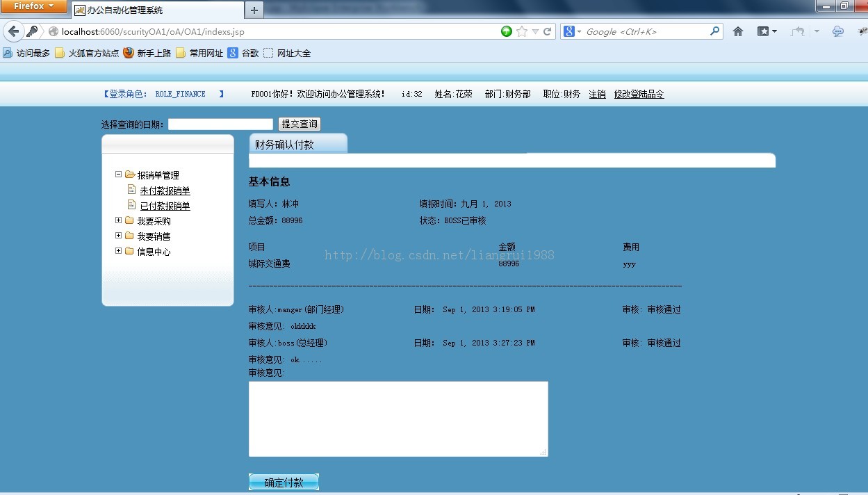Log out via 注销 link

click(x=597, y=94)
